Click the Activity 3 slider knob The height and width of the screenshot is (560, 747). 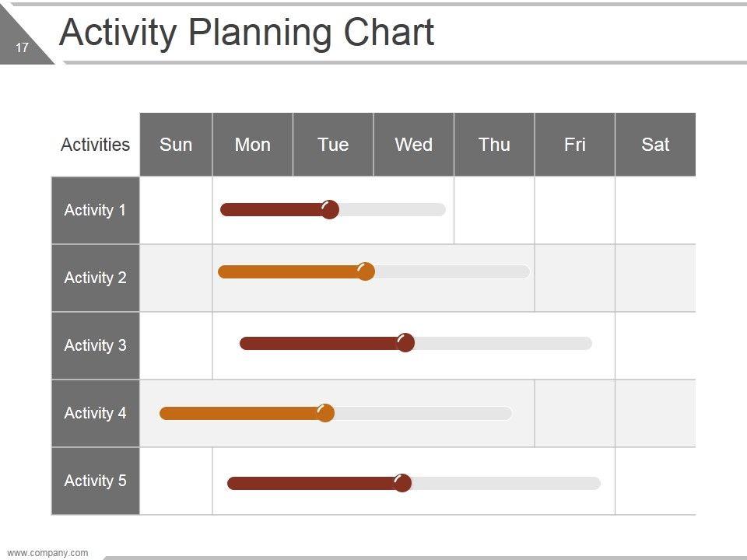point(405,343)
